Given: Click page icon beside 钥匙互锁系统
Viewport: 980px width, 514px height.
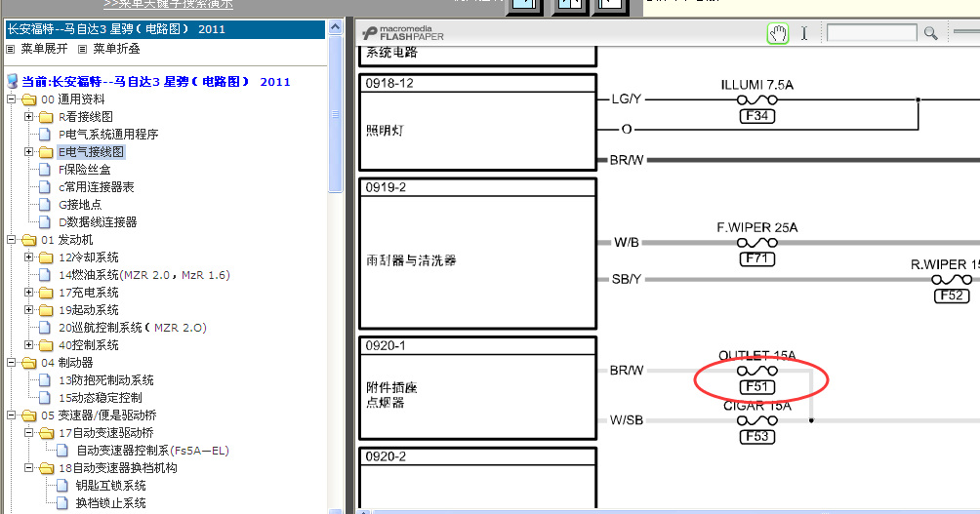Looking at the screenshot, I should click(x=62, y=486).
